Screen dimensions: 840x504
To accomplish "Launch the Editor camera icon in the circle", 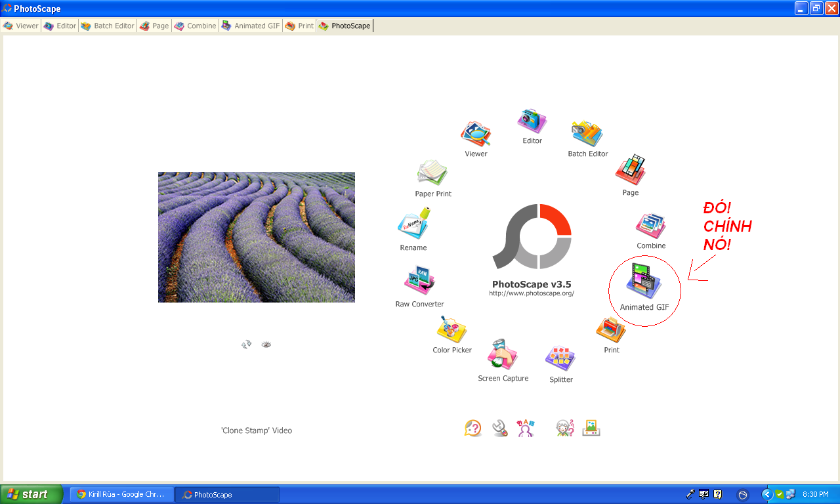I will pos(532,121).
